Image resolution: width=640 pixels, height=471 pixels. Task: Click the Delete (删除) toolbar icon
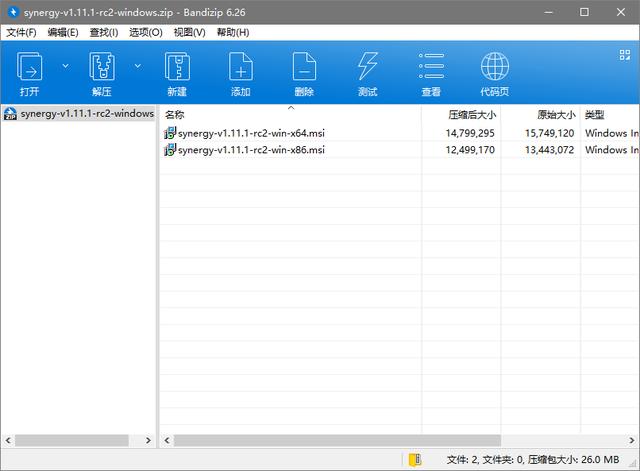tap(304, 67)
